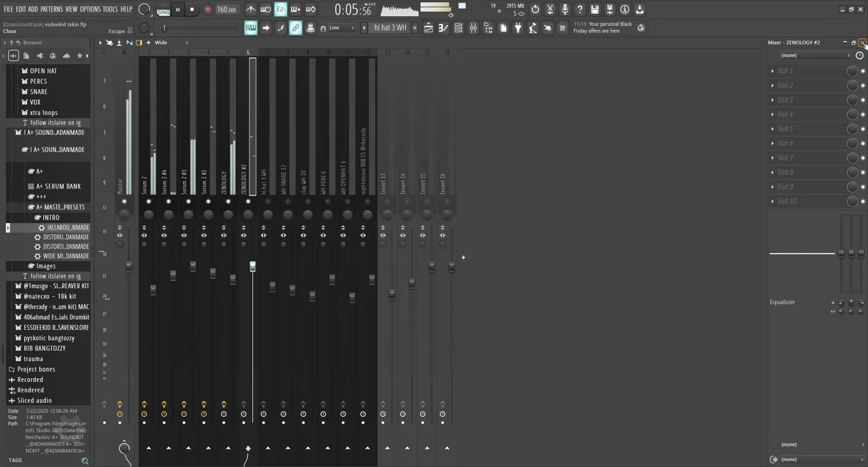Stop playback with the stop button
The width and height of the screenshot is (868, 467).
point(192,9)
